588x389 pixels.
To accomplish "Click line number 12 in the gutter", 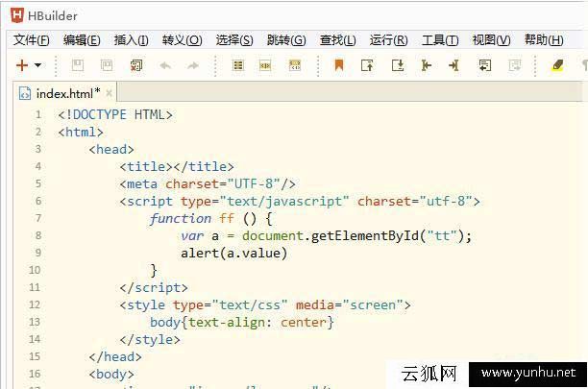I will click(35, 304).
